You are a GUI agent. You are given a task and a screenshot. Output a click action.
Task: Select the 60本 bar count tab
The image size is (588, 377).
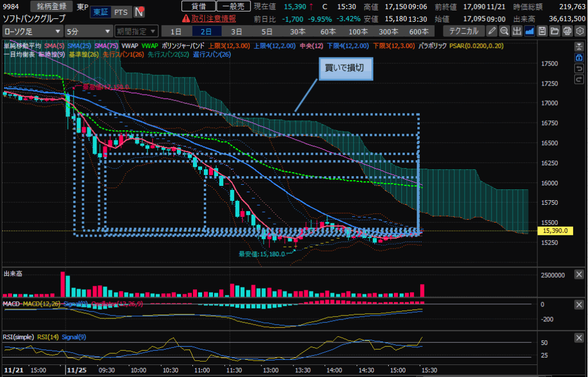(328, 31)
